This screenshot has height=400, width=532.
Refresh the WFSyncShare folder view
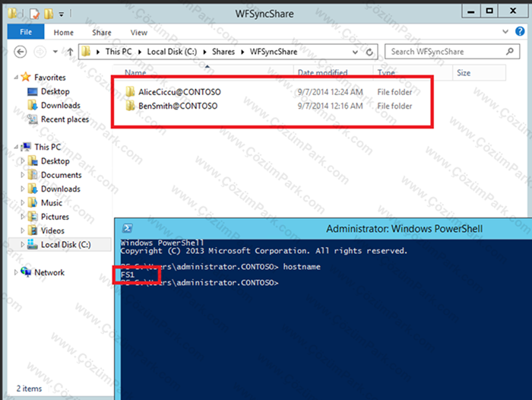[x=369, y=52]
